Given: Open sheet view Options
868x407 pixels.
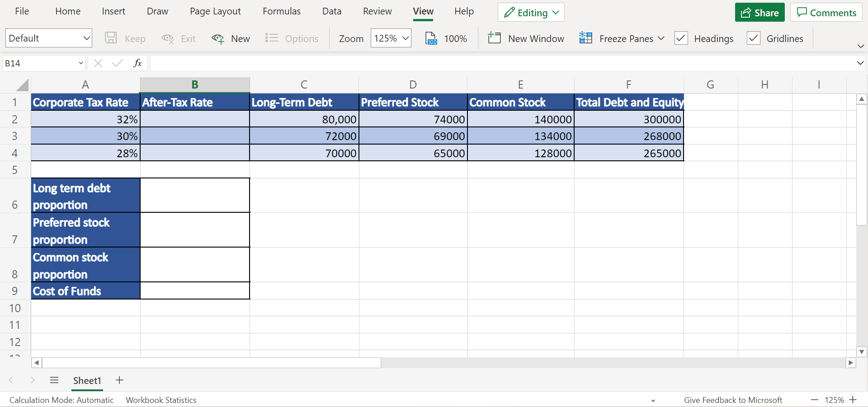Looking at the screenshot, I should 292,38.
